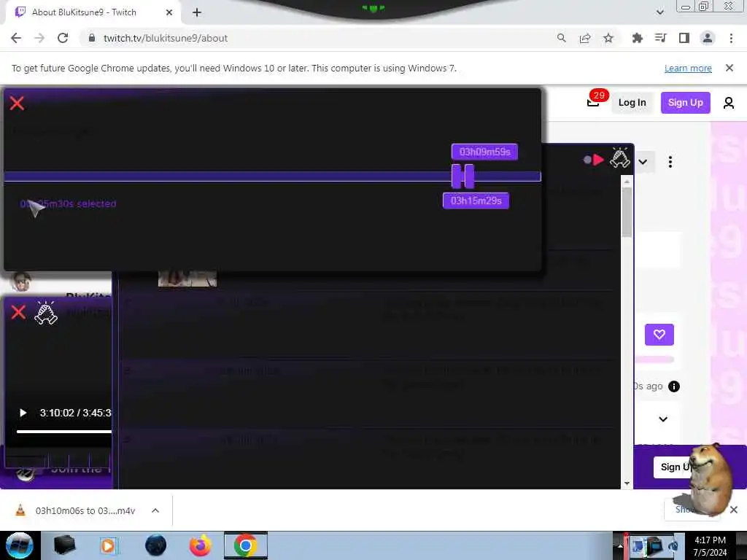747x560 pixels.
Task: Open the three-dot channel options menu
Action: pos(670,162)
